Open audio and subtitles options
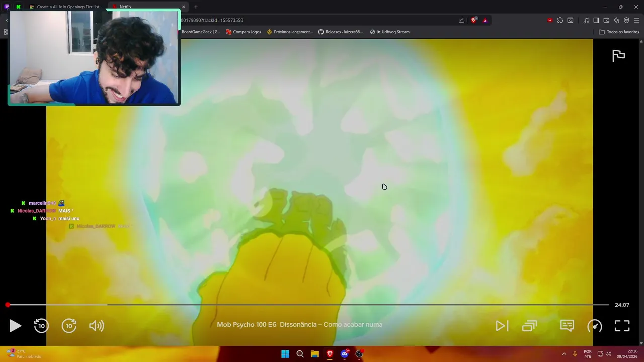This screenshot has height=362, width=644. [x=567, y=326]
